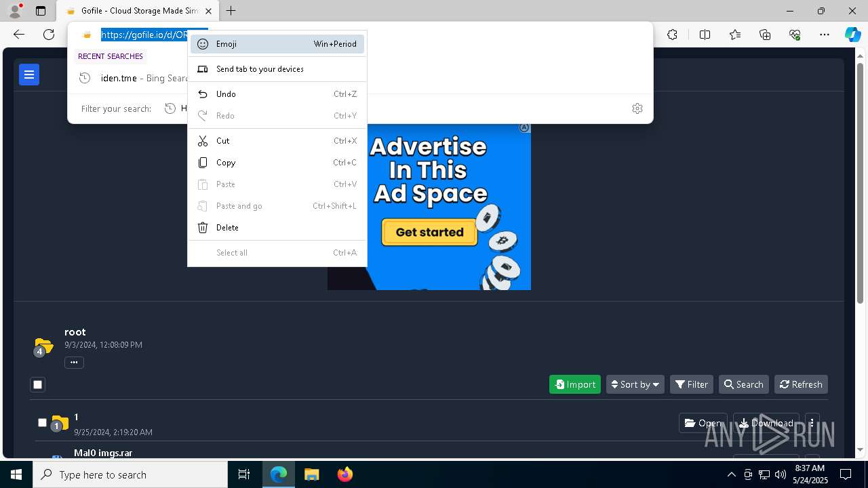
Task: Choose Send tab to your devices
Action: pos(277,69)
